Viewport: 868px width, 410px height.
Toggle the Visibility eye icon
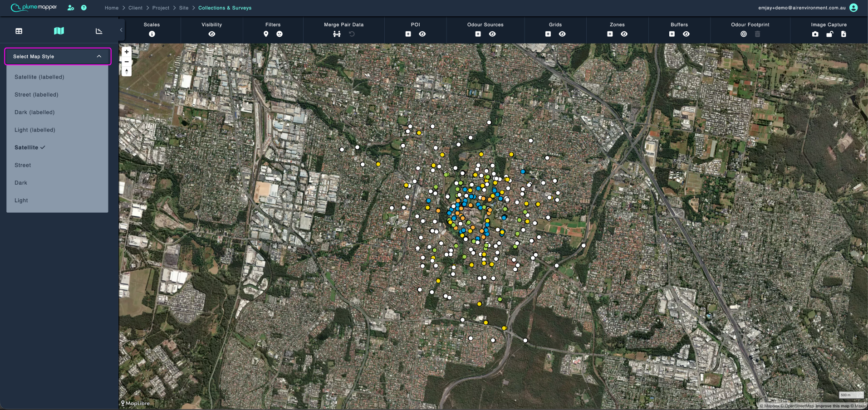tap(212, 34)
